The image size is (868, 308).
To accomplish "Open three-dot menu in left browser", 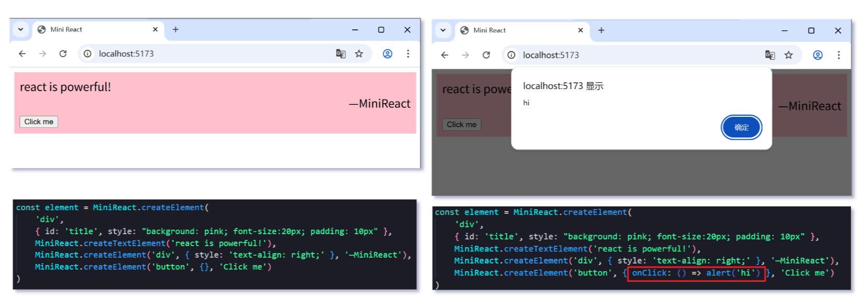I will tap(408, 53).
